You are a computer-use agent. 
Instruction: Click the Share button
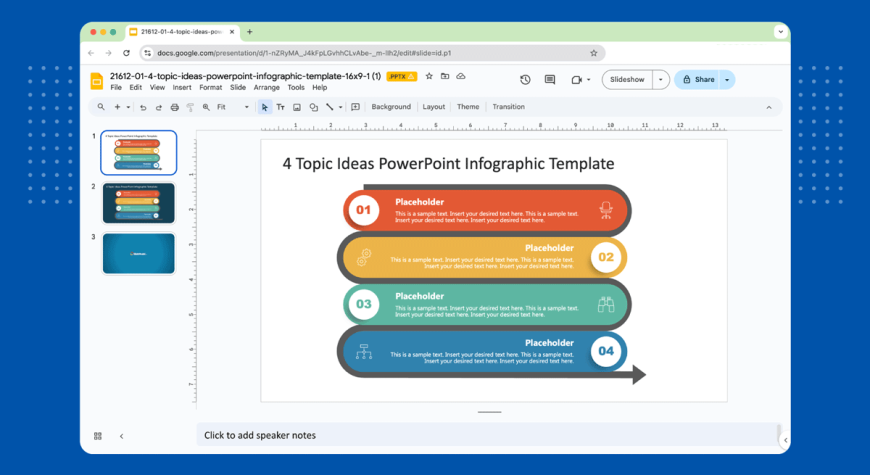pos(697,80)
